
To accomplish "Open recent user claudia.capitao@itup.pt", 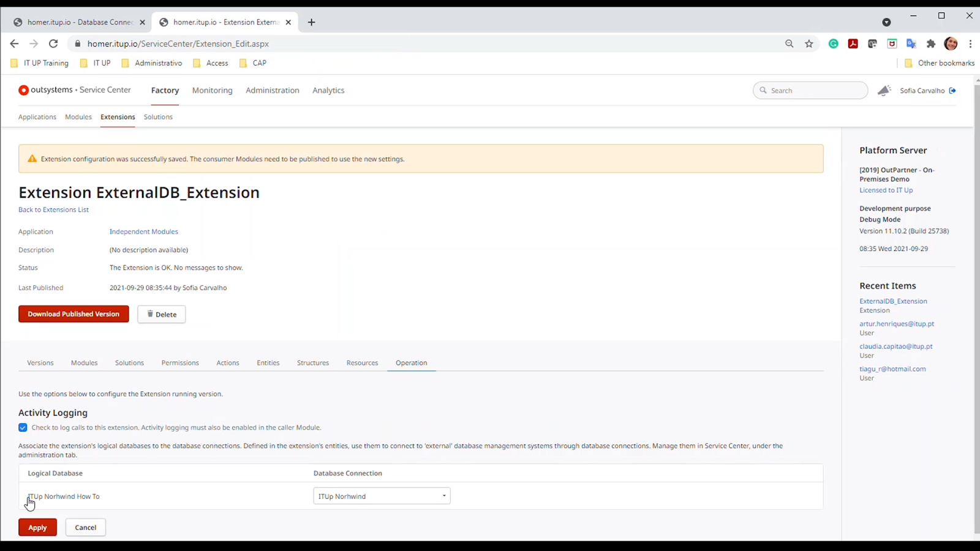I will pyautogui.click(x=895, y=347).
